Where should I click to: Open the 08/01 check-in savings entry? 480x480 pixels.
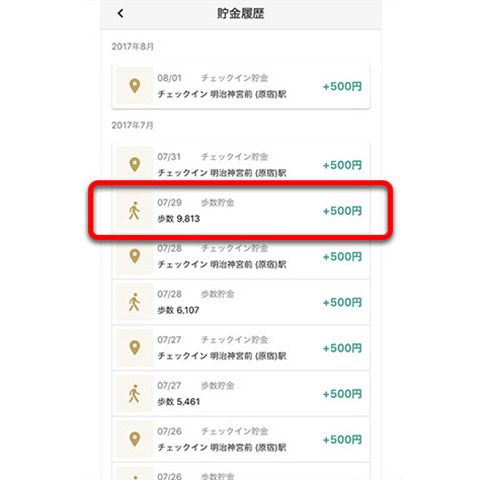pos(241,86)
